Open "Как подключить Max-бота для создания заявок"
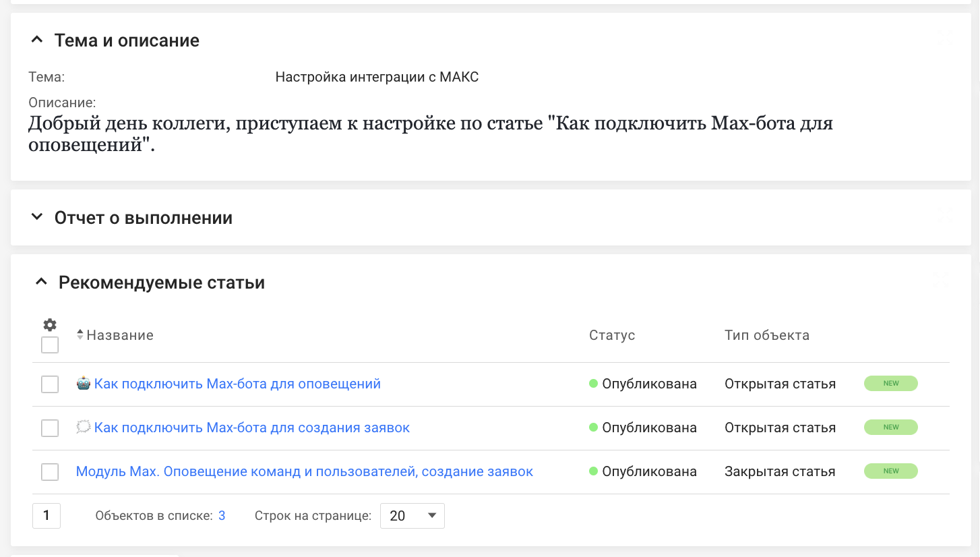 [252, 428]
